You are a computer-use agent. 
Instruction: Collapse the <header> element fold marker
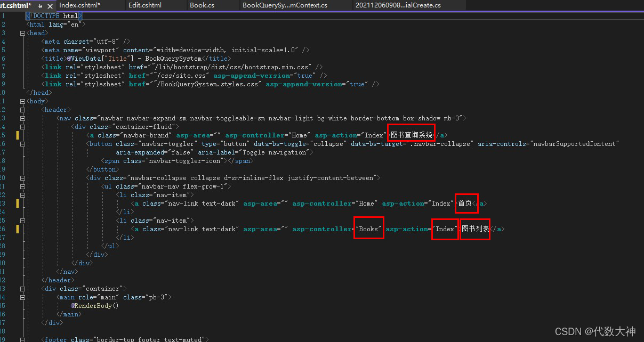tap(22, 110)
